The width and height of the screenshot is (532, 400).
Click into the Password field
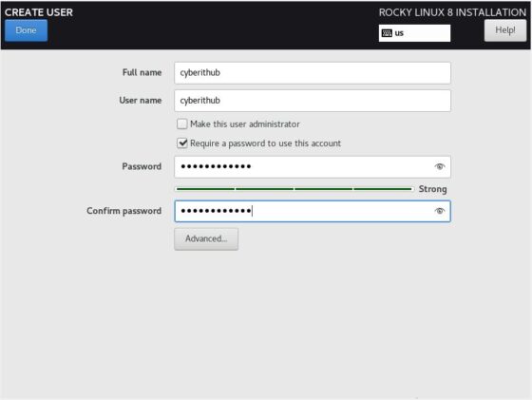(313, 166)
